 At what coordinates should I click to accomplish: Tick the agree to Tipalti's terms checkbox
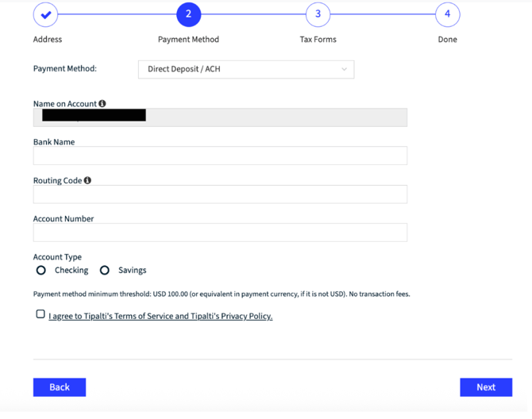pos(40,314)
